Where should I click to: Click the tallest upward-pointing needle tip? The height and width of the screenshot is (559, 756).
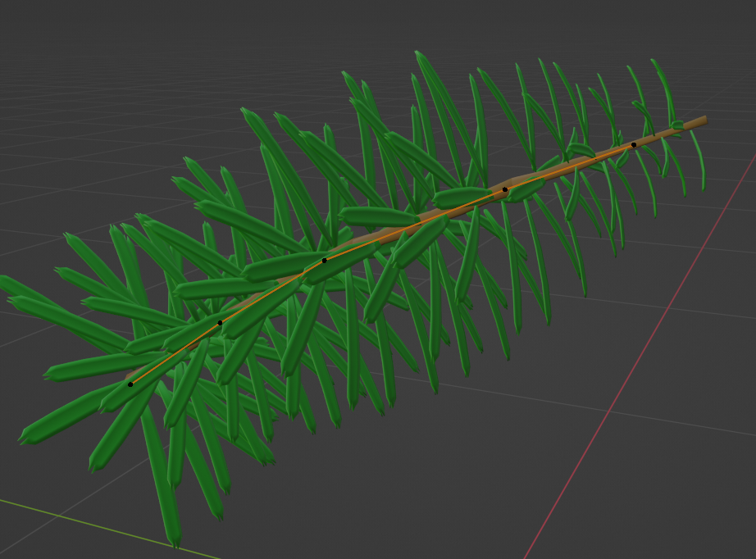point(419,54)
